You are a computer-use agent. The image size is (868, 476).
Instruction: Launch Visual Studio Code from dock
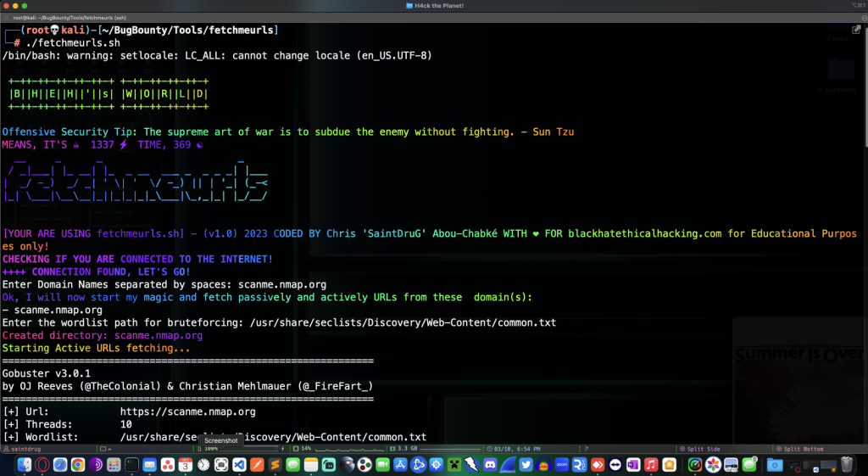coord(239,464)
